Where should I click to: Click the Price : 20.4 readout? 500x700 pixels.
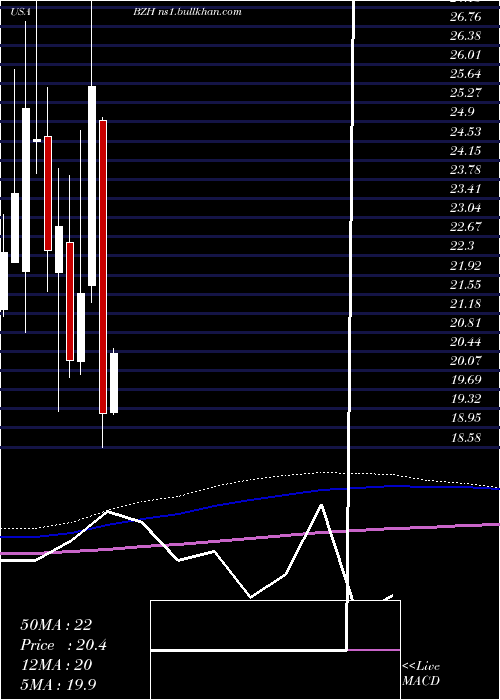coord(63,645)
